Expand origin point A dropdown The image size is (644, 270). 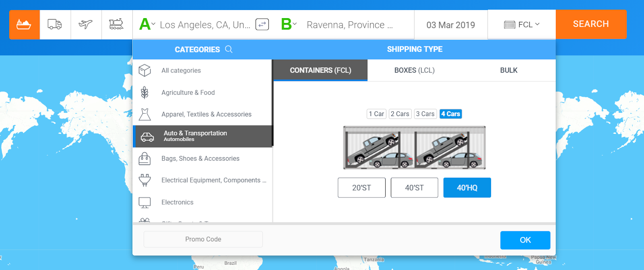(x=147, y=24)
